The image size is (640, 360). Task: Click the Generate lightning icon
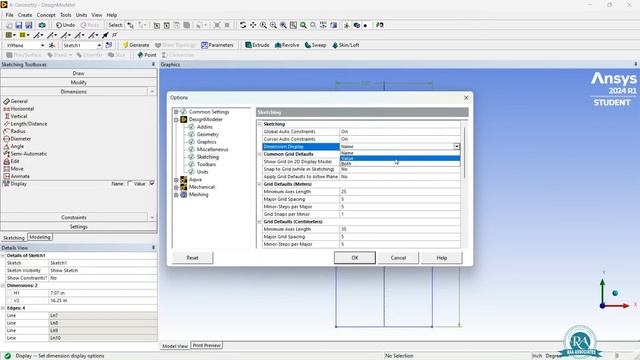[125, 45]
